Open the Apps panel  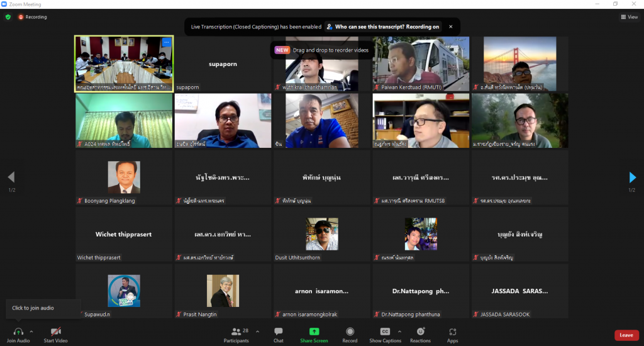pyautogui.click(x=452, y=332)
